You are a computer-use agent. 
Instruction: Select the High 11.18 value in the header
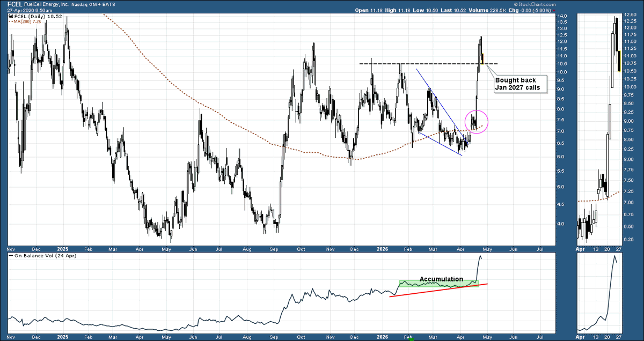coord(398,10)
